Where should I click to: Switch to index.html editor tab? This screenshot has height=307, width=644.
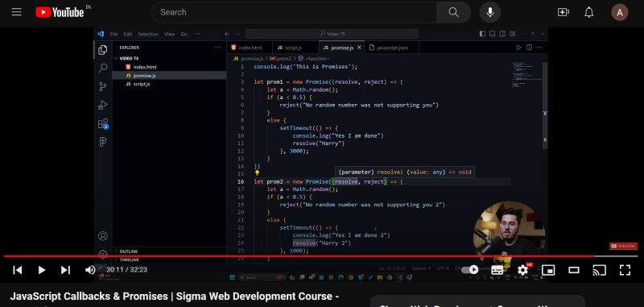(250, 48)
